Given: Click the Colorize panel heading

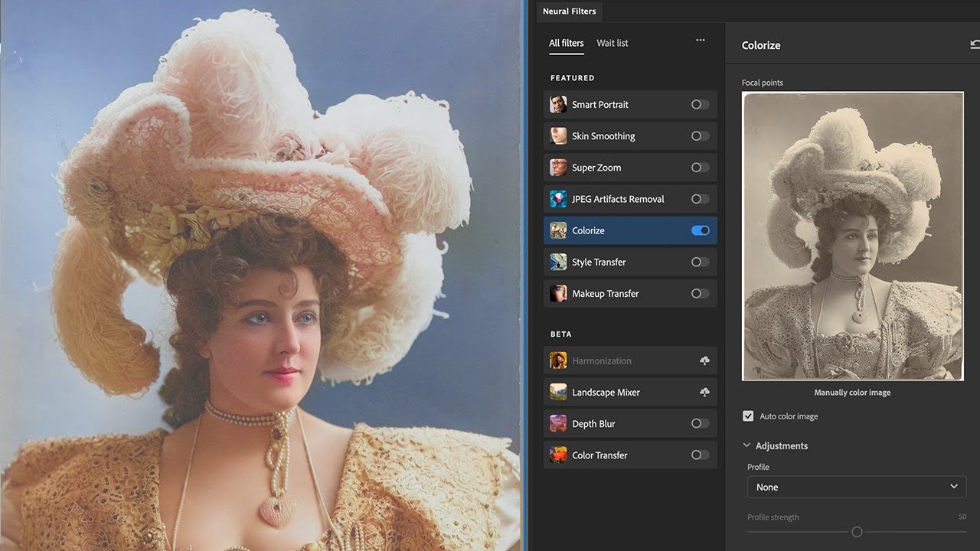Looking at the screenshot, I should [761, 45].
